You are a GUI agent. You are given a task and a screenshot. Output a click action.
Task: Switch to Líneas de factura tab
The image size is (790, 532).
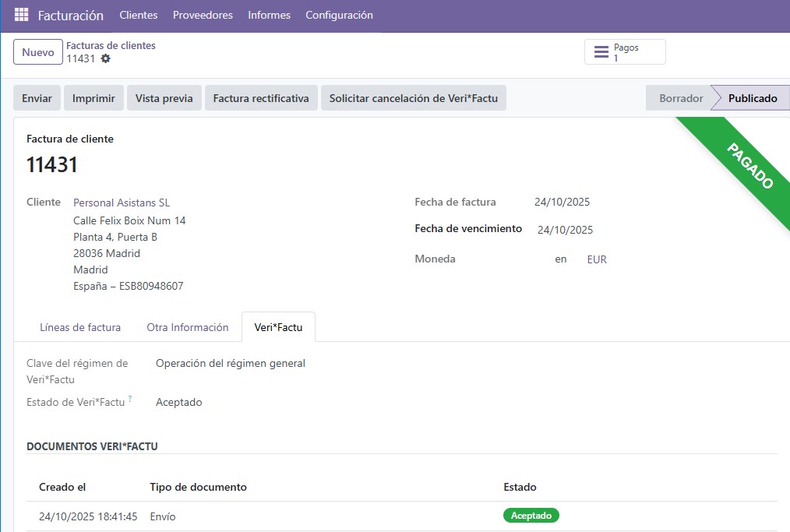pyautogui.click(x=80, y=327)
